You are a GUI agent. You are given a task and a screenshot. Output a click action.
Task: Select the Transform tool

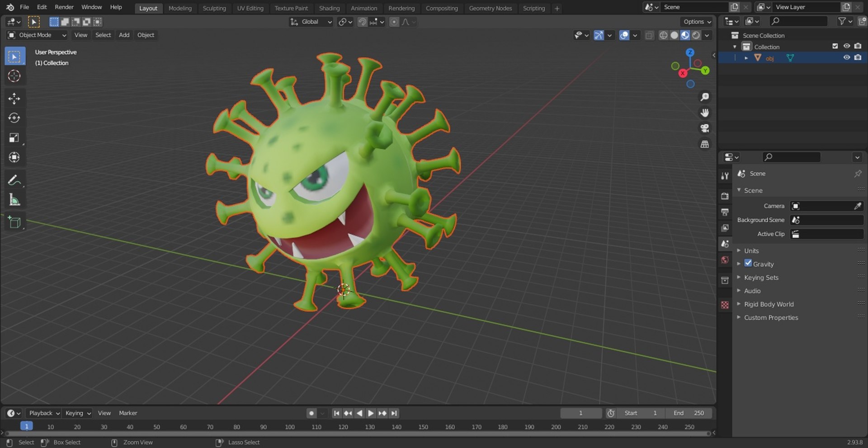14,157
